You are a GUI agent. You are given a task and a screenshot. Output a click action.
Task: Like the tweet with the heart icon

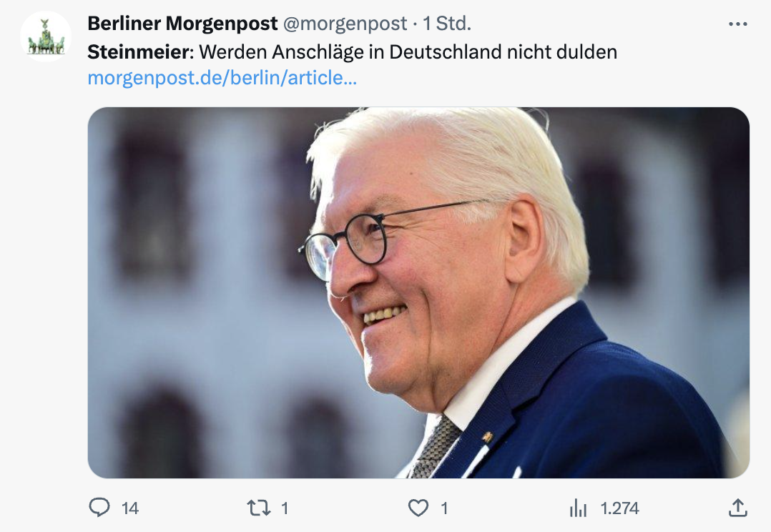click(x=418, y=508)
